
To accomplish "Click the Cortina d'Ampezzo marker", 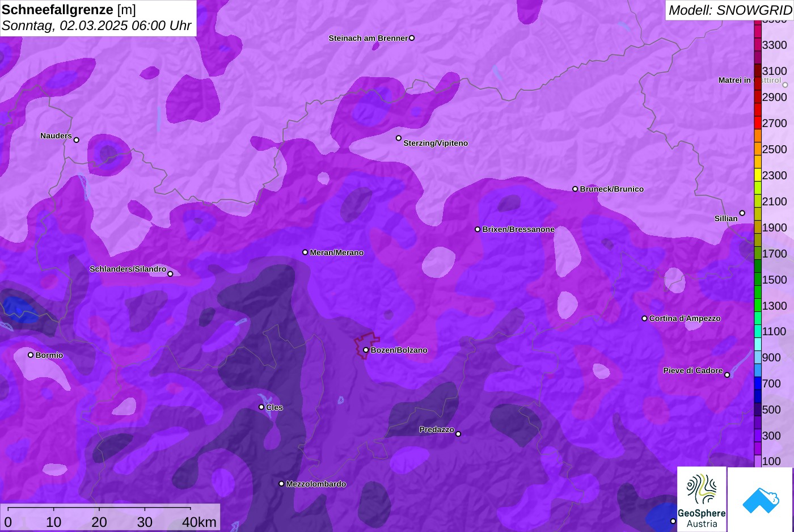I will (644, 319).
